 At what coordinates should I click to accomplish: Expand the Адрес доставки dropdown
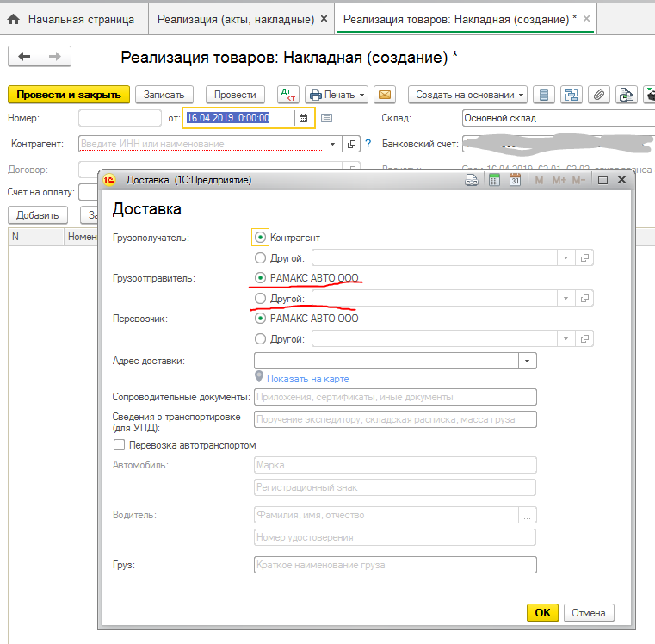528,361
